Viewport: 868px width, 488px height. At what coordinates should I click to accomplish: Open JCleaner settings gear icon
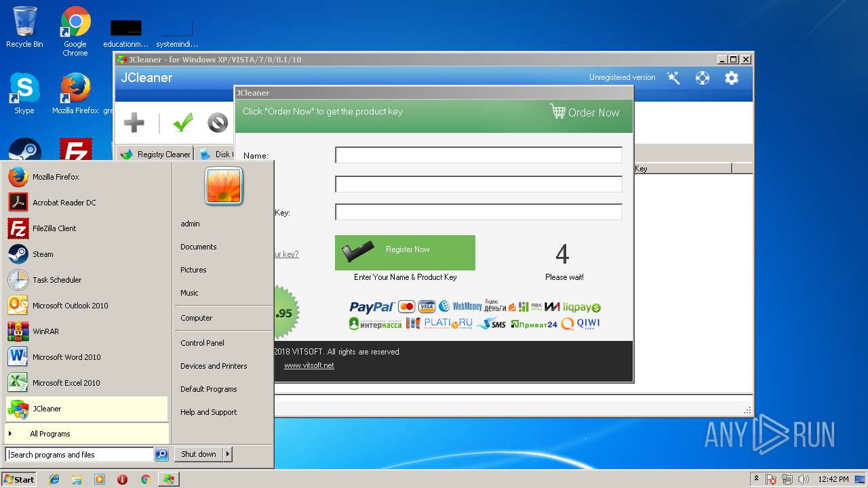click(x=732, y=78)
